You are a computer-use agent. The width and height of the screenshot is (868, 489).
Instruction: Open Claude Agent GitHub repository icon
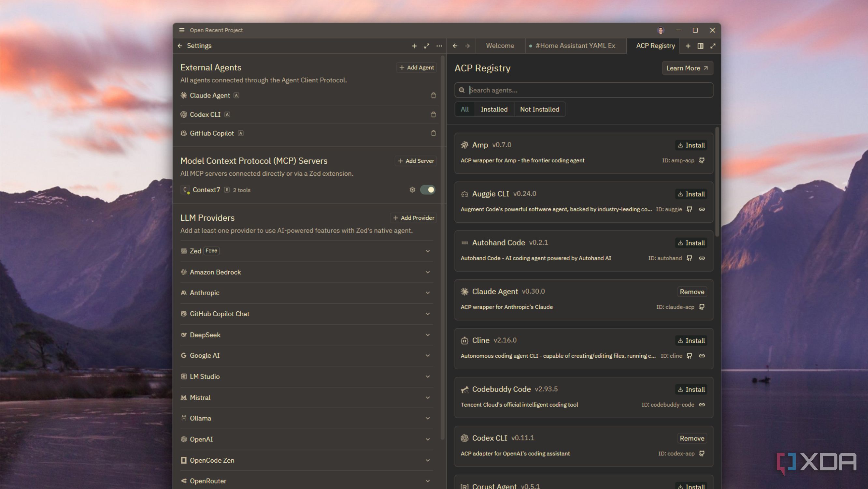tap(702, 307)
